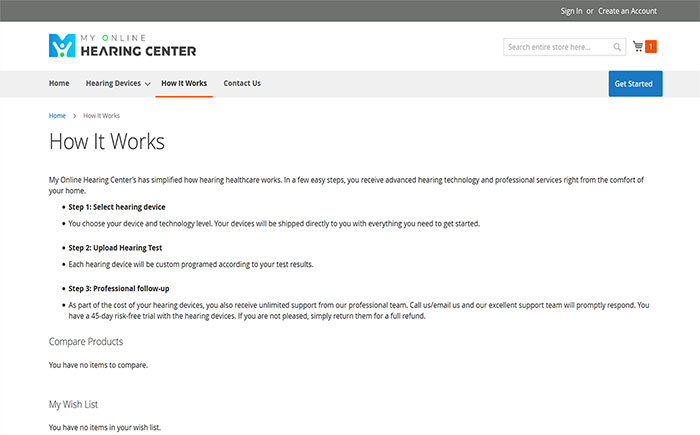Click the Home breadcrumb link

tap(57, 116)
